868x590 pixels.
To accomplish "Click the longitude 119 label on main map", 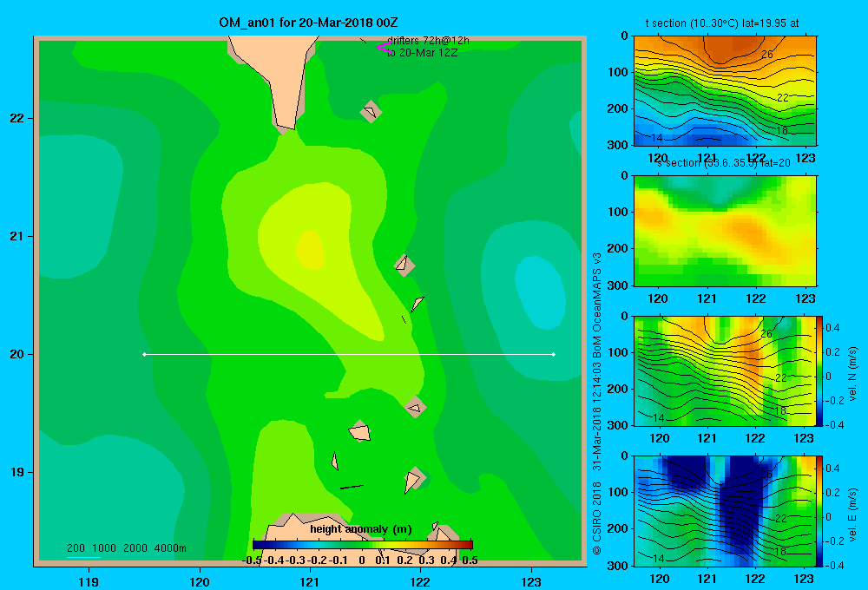I will (x=89, y=581).
